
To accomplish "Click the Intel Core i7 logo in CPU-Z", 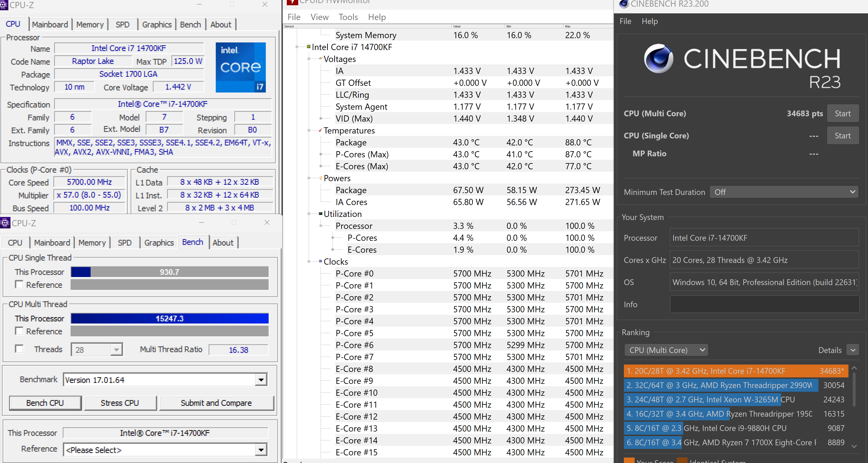I will click(241, 67).
